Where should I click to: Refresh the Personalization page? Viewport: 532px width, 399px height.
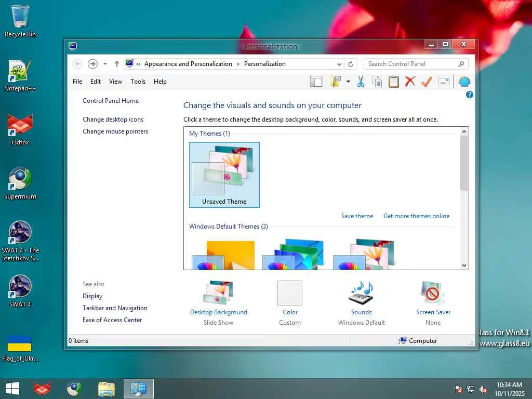click(x=351, y=64)
